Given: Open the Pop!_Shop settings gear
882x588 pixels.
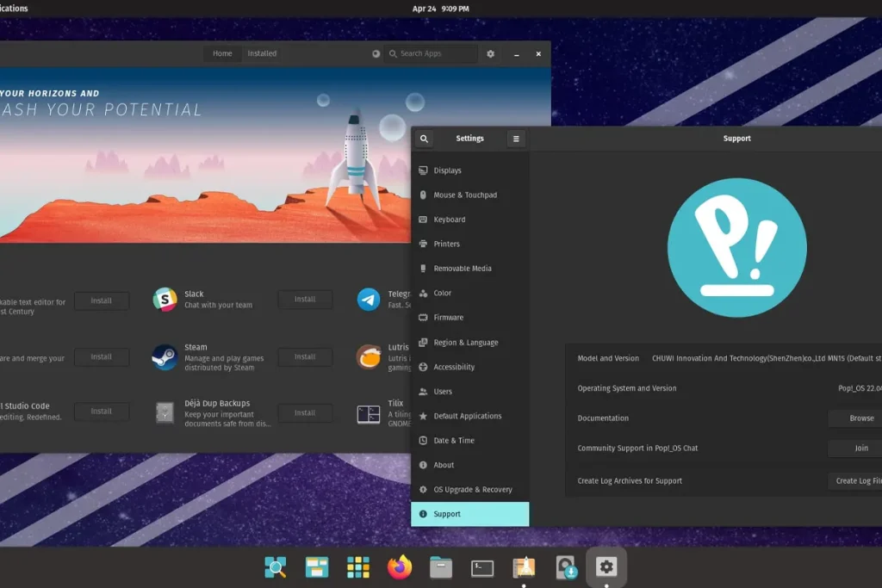Looking at the screenshot, I should tap(491, 53).
